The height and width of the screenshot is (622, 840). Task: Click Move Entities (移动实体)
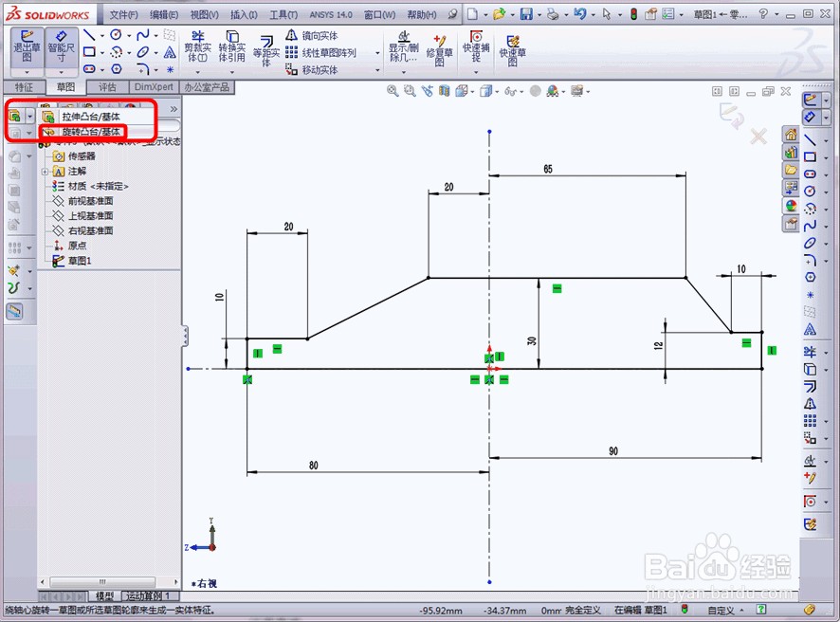[x=312, y=69]
